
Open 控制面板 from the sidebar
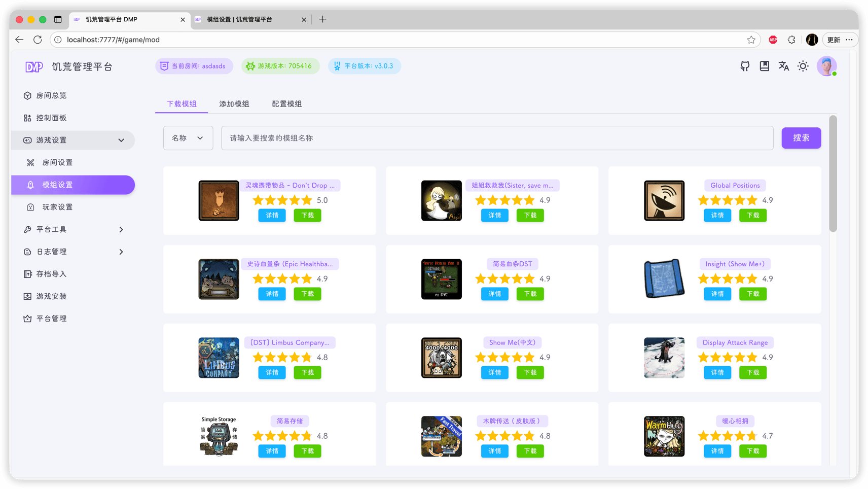click(x=27, y=118)
